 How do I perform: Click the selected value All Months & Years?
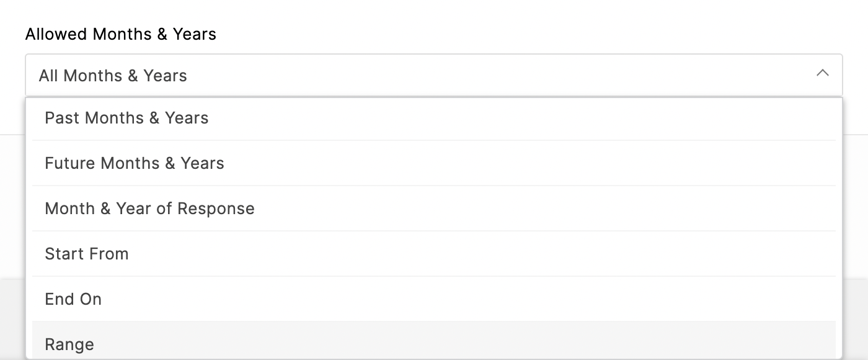113,76
